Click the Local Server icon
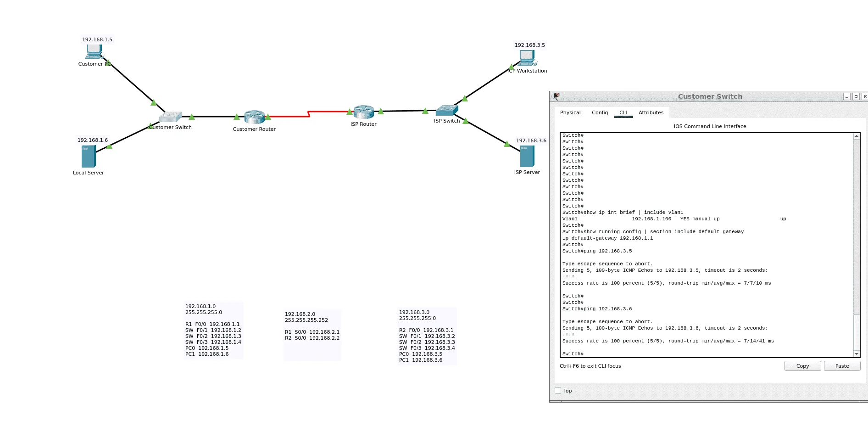The width and height of the screenshot is (868, 443). click(x=89, y=157)
